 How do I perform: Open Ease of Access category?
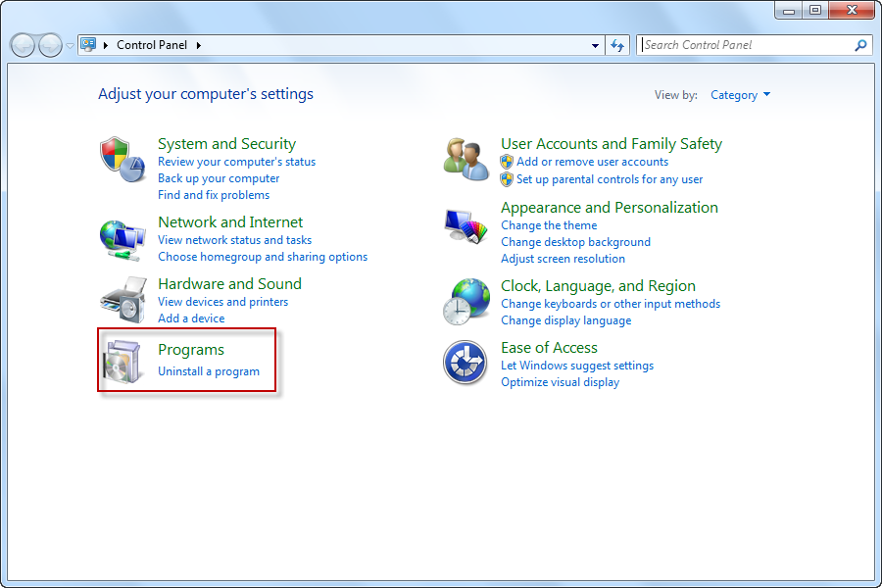coord(549,348)
